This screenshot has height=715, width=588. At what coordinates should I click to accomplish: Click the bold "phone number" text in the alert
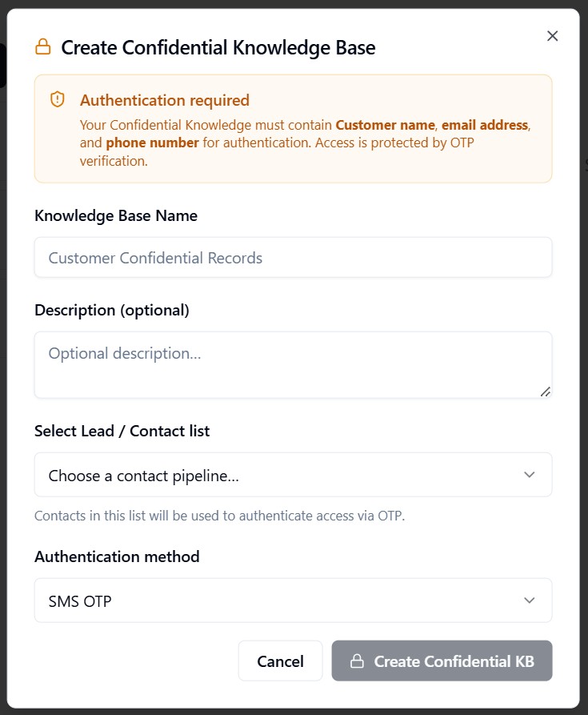click(152, 143)
